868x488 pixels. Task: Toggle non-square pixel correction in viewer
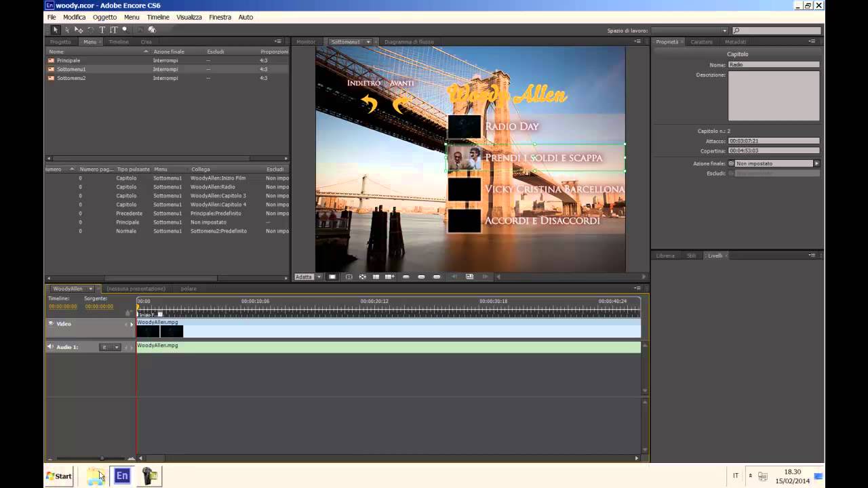[x=332, y=277]
